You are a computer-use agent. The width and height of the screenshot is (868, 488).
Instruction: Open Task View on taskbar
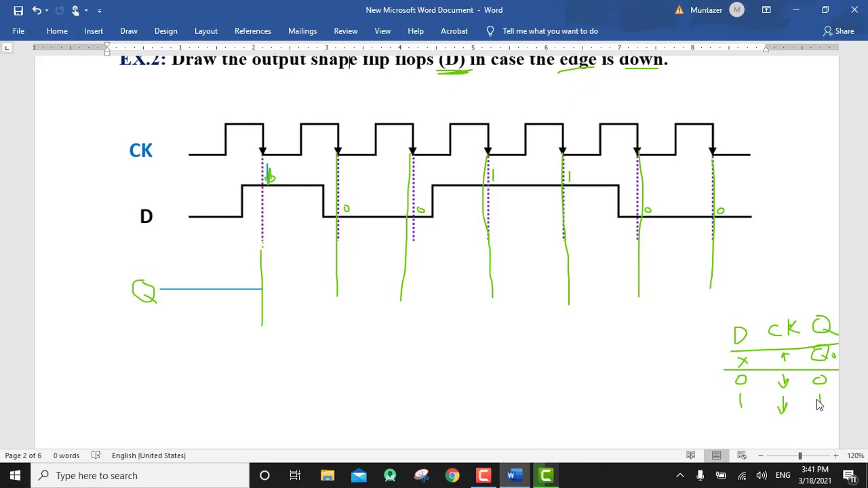pyautogui.click(x=295, y=476)
